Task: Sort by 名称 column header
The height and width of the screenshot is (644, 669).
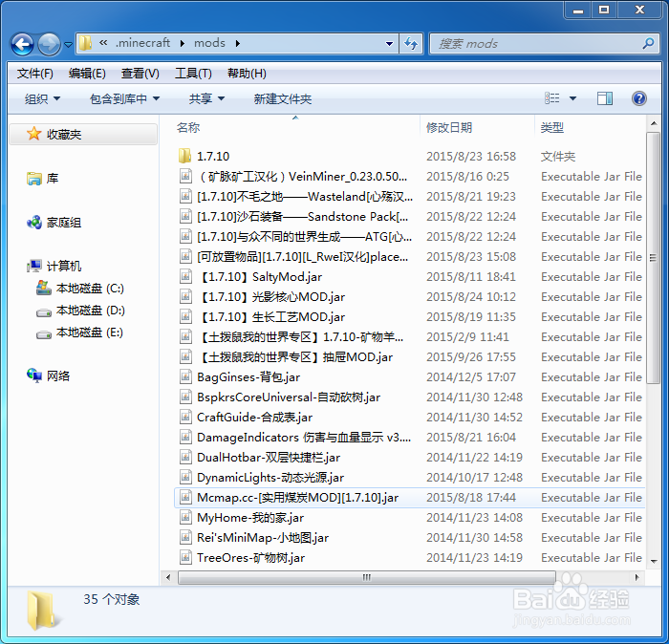Action: coord(188,127)
